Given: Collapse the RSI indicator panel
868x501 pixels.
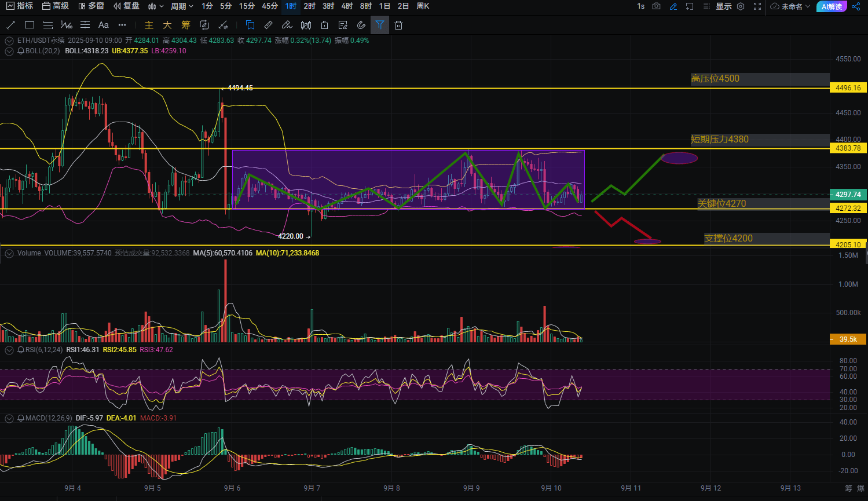Looking at the screenshot, I should coord(9,350).
